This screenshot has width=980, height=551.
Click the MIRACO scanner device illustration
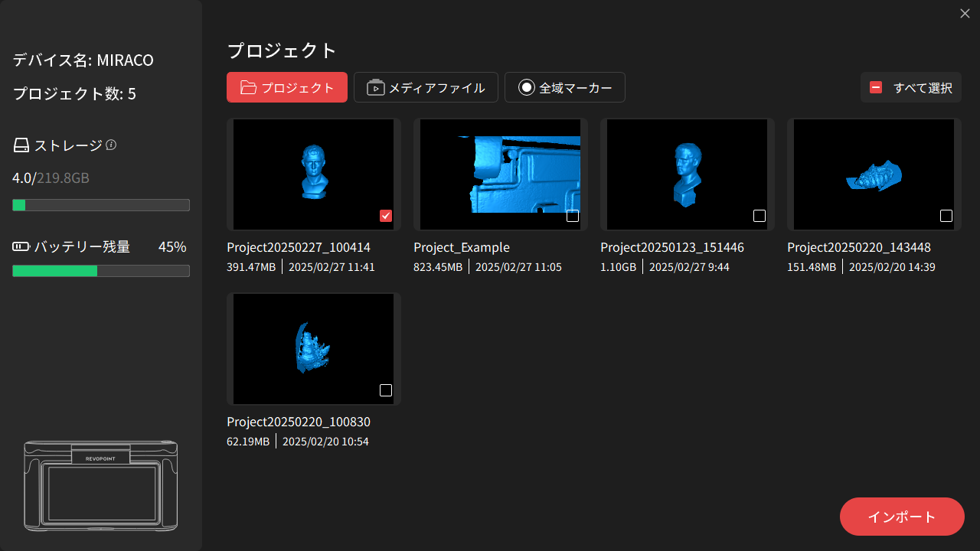pyautogui.click(x=100, y=486)
